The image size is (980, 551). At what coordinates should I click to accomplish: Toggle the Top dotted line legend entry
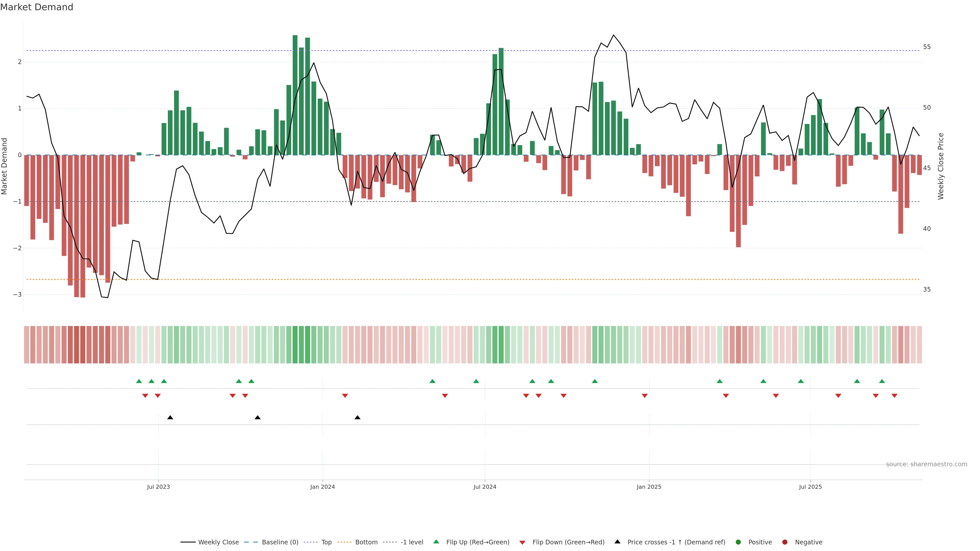pos(326,542)
